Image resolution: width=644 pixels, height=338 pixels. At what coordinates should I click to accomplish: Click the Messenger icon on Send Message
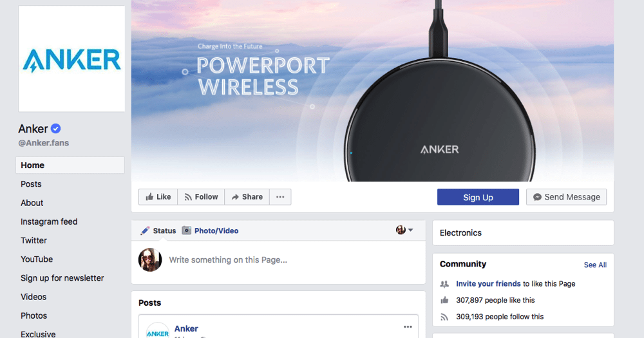pos(537,197)
